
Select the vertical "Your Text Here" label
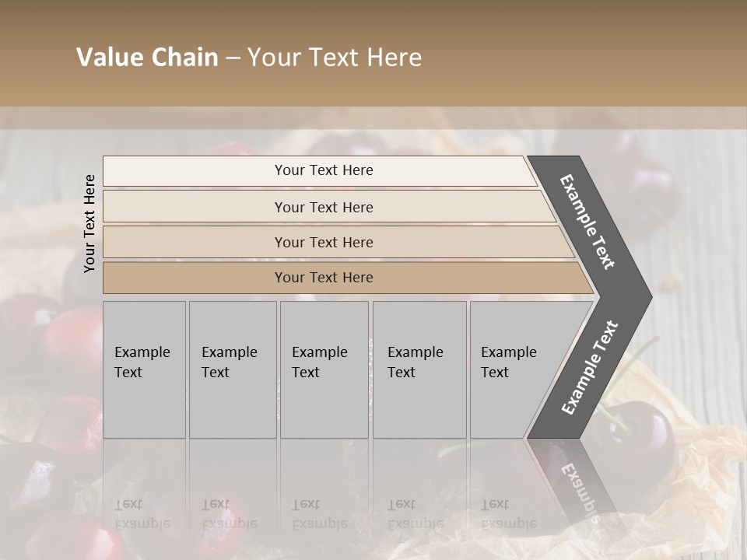tap(89, 223)
